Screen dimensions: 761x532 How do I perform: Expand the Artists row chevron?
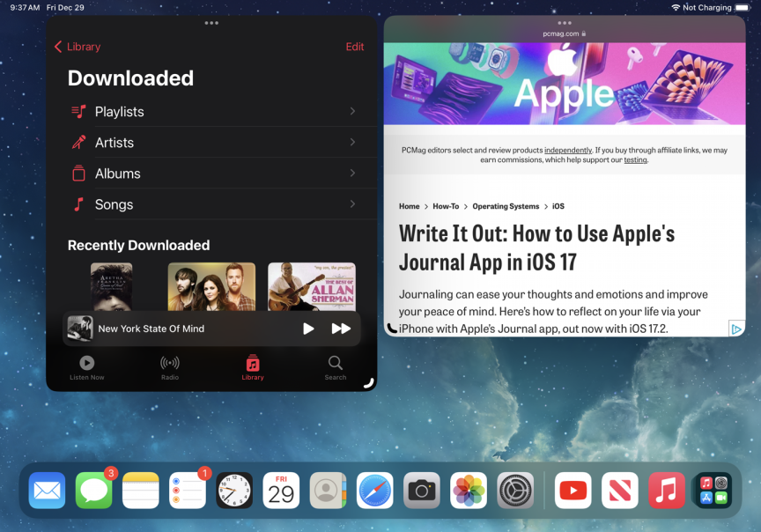click(352, 143)
